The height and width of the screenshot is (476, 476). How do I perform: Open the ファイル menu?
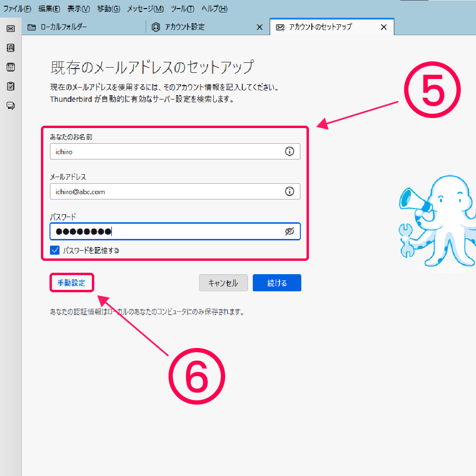coord(17,9)
